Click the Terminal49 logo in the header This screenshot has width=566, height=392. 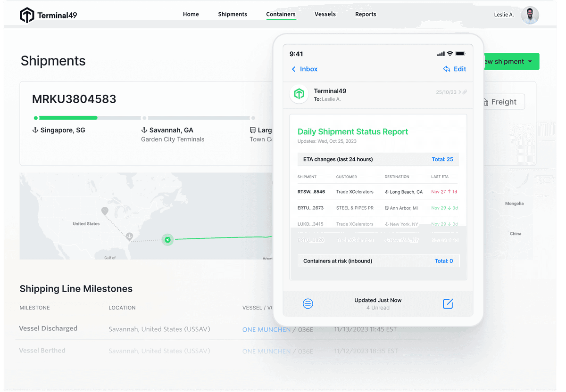(x=48, y=15)
